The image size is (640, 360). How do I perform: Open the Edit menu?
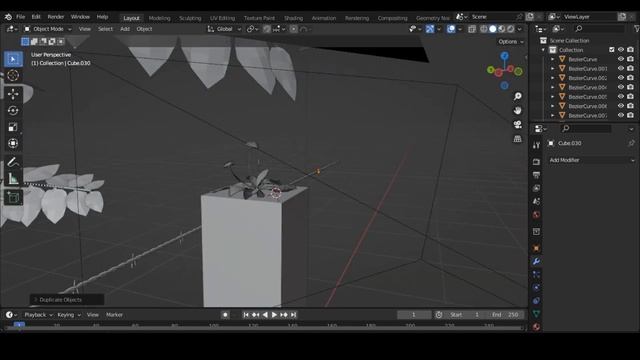36,17
